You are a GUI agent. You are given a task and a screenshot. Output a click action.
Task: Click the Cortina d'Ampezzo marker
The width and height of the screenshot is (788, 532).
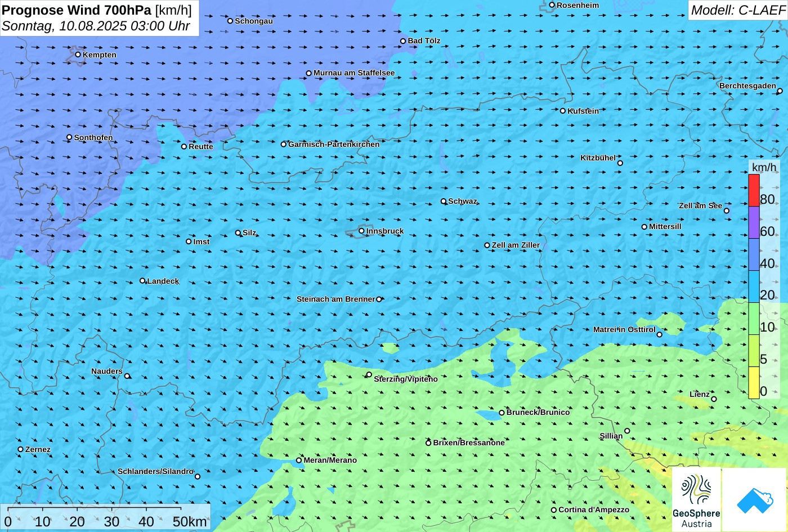pos(554,510)
